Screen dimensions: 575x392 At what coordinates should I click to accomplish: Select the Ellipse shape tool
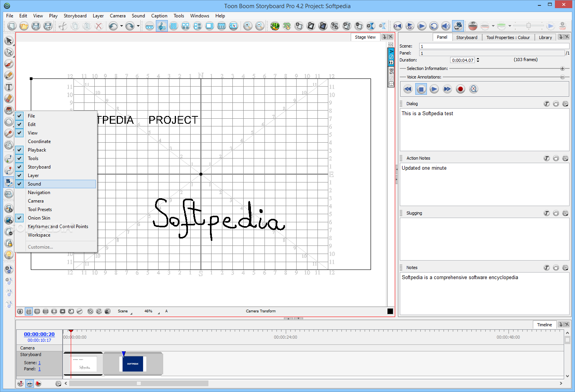[9, 122]
